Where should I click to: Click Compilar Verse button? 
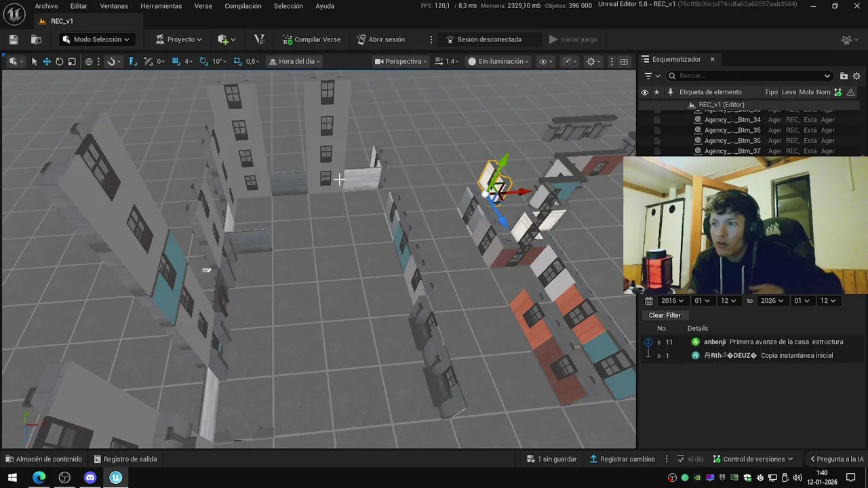coord(312,39)
